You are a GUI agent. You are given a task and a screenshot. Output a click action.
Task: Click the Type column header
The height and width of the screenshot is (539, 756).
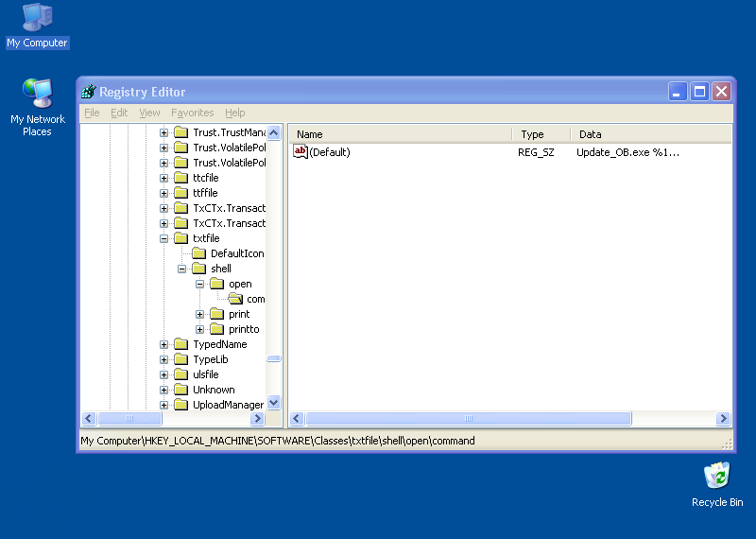click(541, 134)
